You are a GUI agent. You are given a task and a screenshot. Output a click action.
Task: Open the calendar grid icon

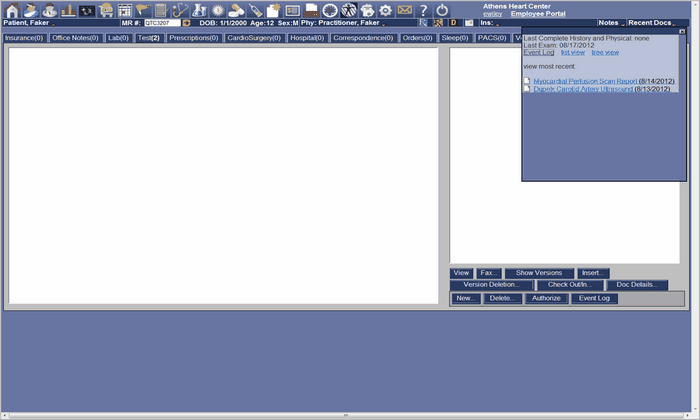[125, 9]
